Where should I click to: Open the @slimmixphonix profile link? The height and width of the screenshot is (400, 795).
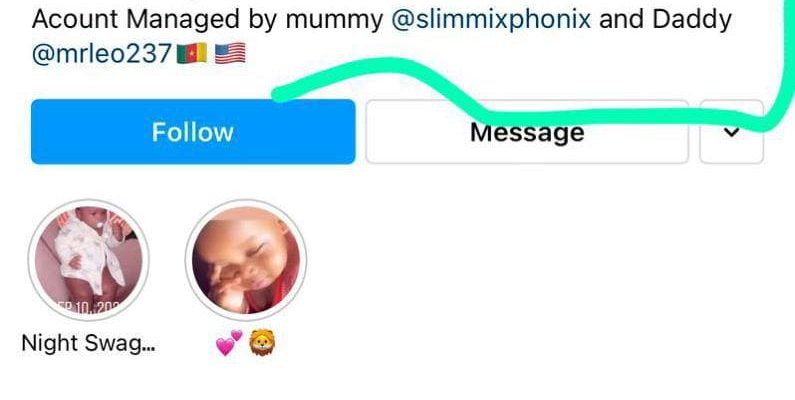[491, 20]
